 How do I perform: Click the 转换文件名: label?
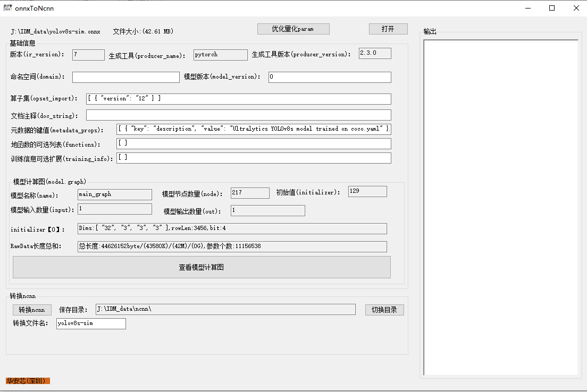click(x=31, y=323)
